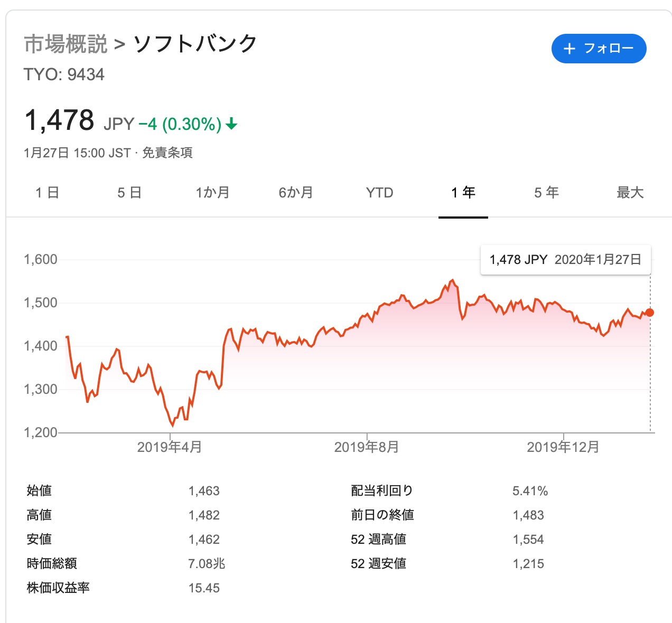Select the 1日 time range tab
Viewport: 672px width, 623px height.
tap(48, 193)
